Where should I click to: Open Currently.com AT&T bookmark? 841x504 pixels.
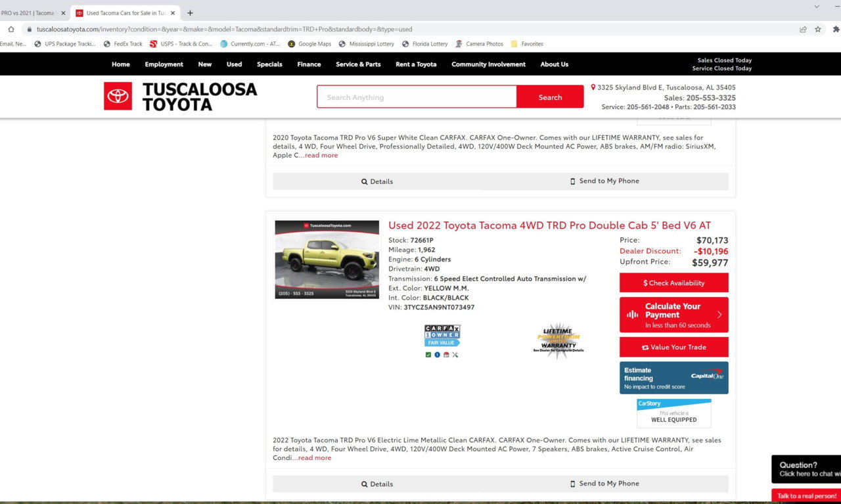click(x=250, y=44)
